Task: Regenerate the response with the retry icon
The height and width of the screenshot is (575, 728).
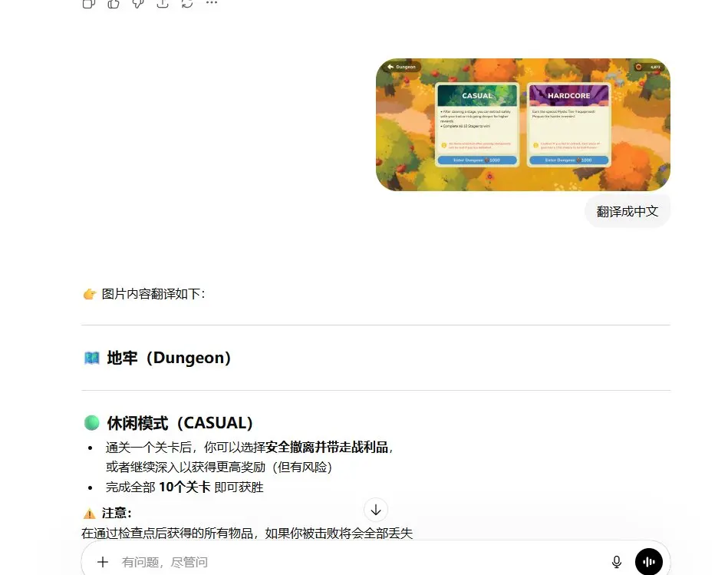Action: [187, 3]
